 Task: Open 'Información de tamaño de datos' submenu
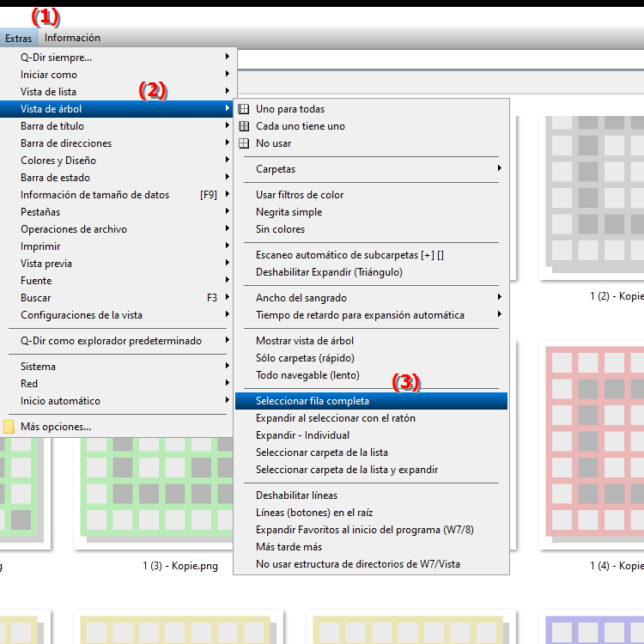click(x=116, y=195)
